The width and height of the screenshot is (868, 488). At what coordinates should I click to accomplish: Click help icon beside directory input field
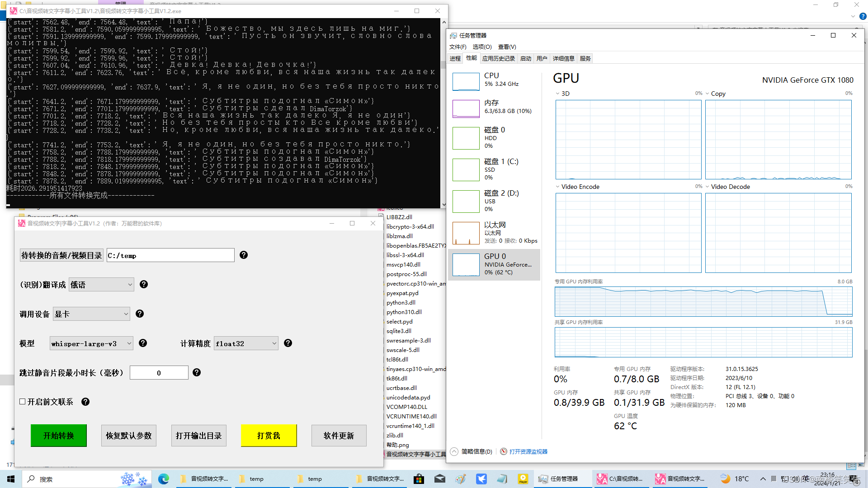point(244,255)
